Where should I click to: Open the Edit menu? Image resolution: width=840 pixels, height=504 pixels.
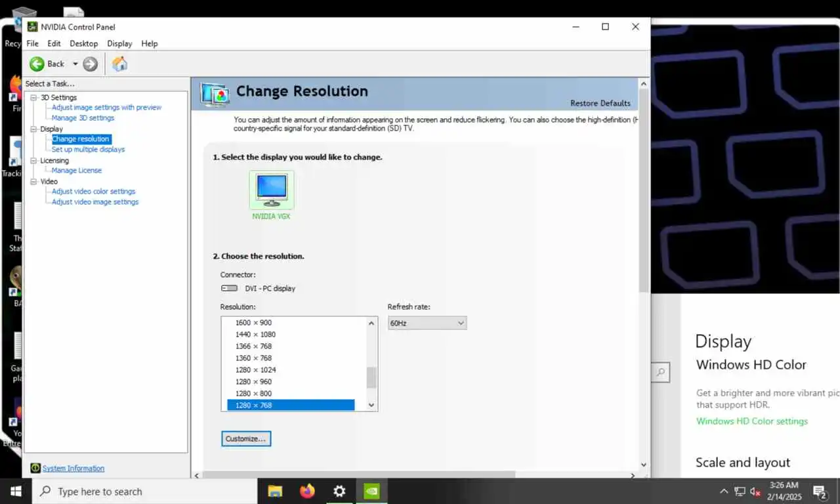[x=54, y=43]
